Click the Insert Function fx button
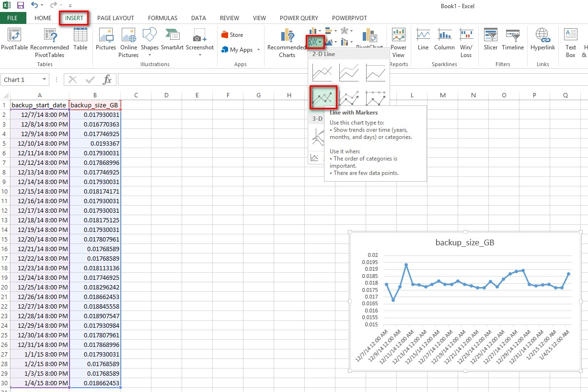 click(107, 80)
